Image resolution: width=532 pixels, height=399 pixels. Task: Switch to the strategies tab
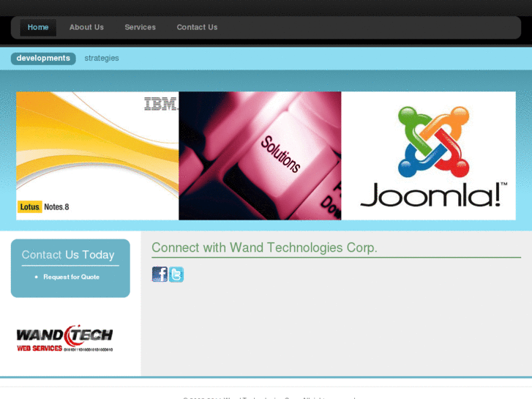pyautogui.click(x=102, y=59)
